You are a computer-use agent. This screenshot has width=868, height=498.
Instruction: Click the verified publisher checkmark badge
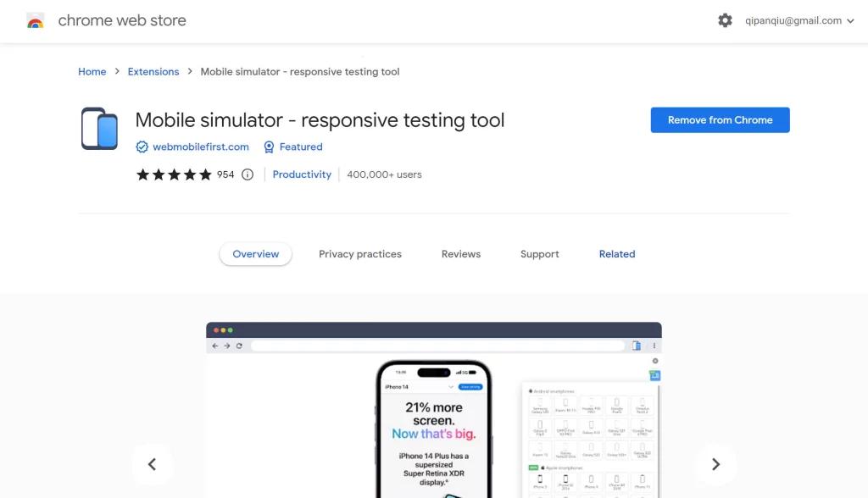pyautogui.click(x=142, y=147)
